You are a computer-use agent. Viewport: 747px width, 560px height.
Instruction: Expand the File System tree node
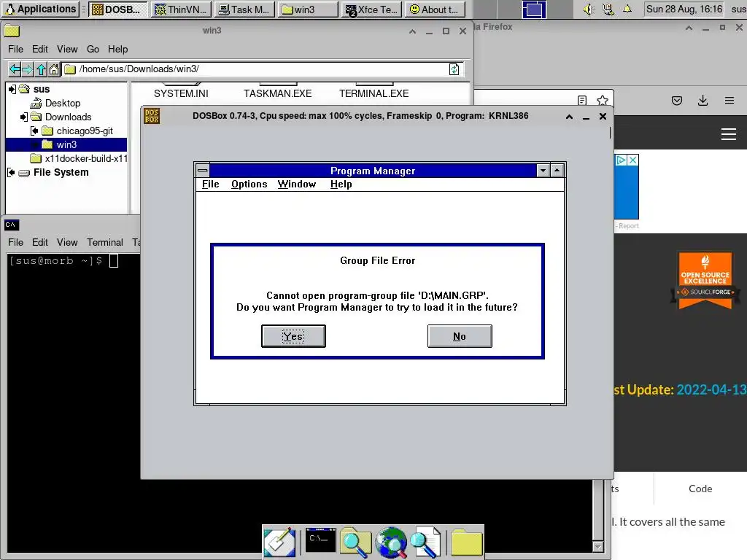tap(12, 172)
